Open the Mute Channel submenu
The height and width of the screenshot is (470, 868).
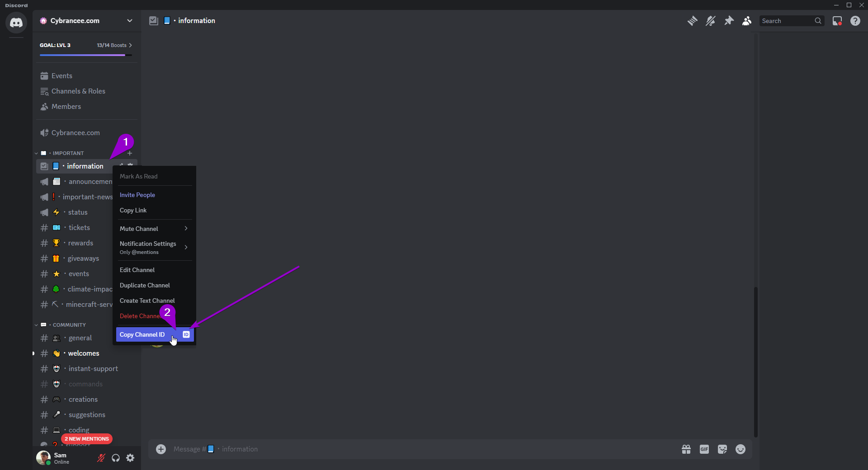154,229
